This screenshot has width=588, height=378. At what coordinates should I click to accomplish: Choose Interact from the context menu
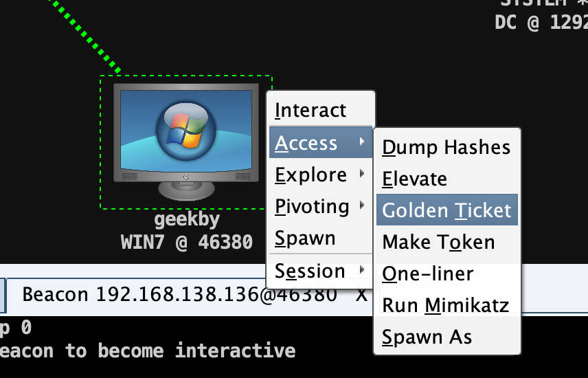click(x=321, y=111)
